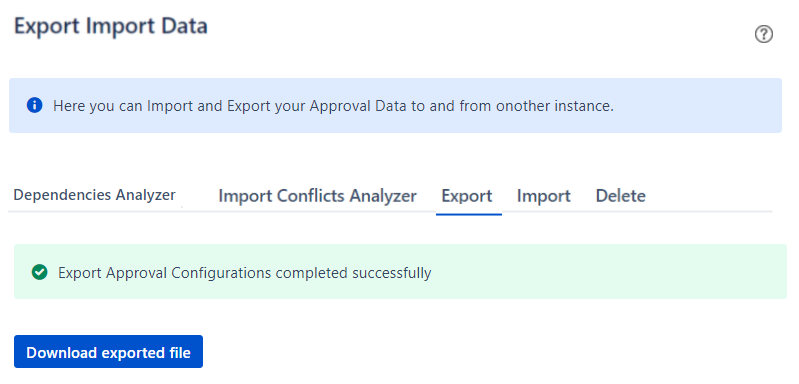Click the export completed successfully message
The image size is (799, 384).
pyautogui.click(x=245, y=273)
